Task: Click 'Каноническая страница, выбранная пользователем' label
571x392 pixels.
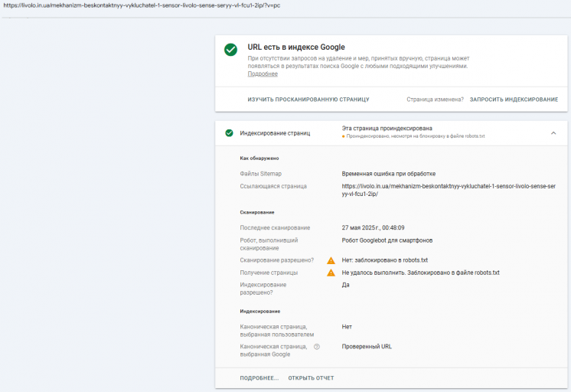Action: (x=277, y=331)
